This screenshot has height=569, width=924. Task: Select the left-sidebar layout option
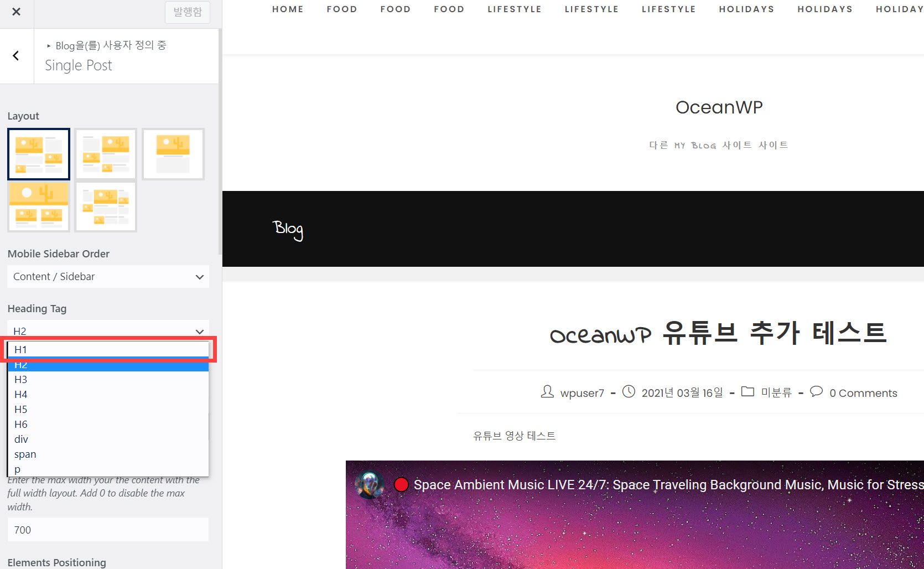click(105, 154)
